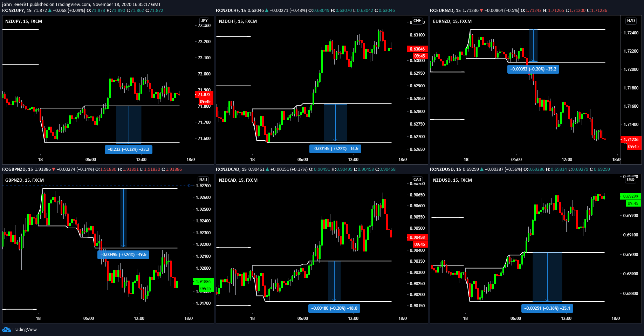Click the GBPNZD, 15, FXCM chart title

25,180
